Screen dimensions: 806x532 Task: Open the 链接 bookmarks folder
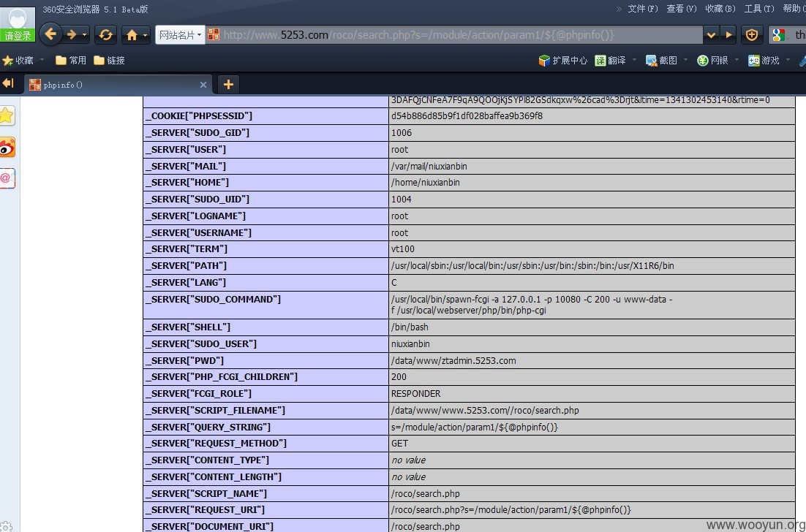110,61
